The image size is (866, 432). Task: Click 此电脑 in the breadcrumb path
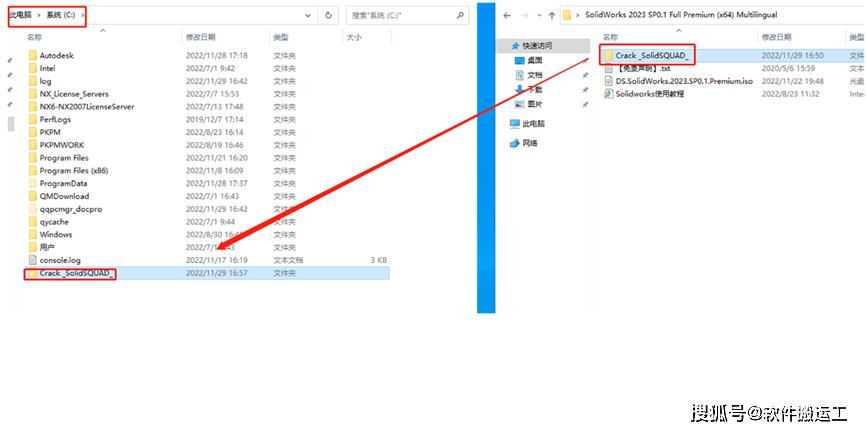pos(19,16)
